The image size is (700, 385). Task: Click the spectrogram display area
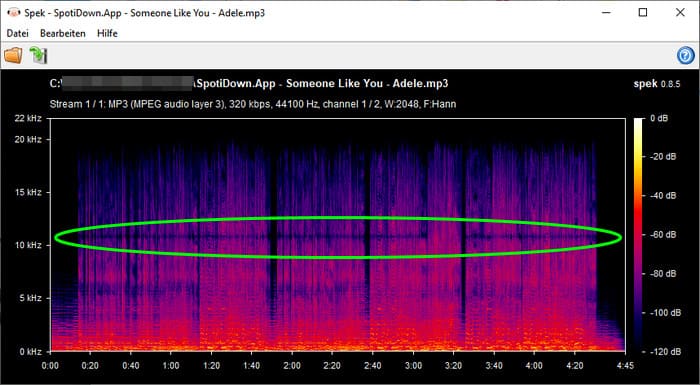click(x=338, y=235)
